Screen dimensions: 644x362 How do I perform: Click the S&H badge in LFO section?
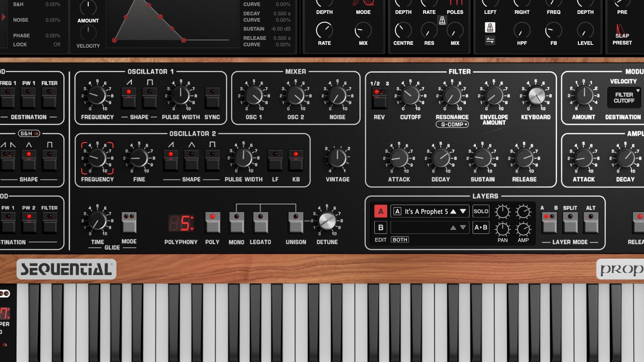click(29, 133)
